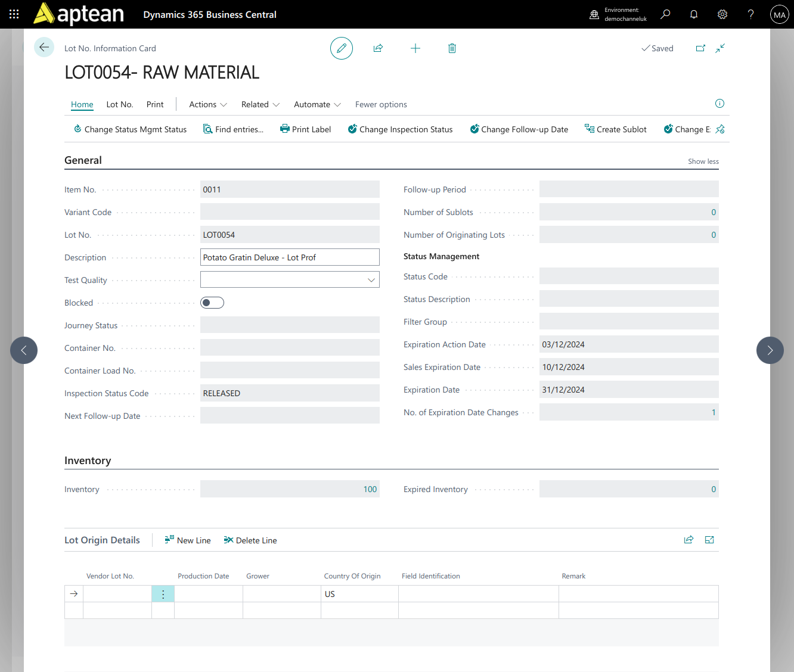
Task: Toggle the Blocked switch
Action: point(212,303)
